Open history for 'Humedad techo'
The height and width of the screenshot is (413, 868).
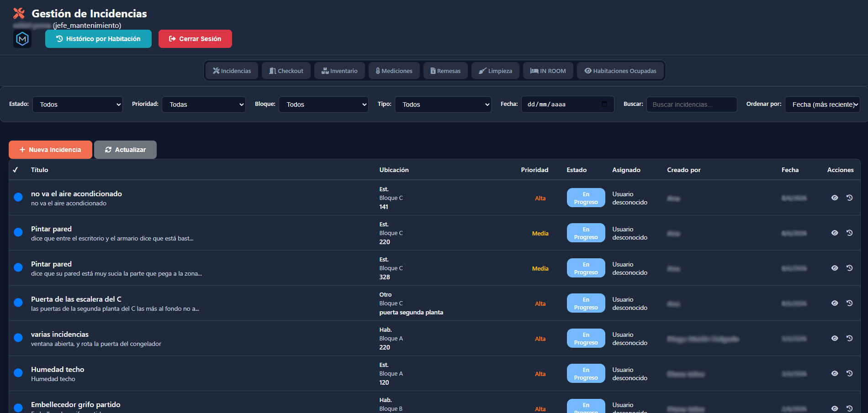click(849, 373)
